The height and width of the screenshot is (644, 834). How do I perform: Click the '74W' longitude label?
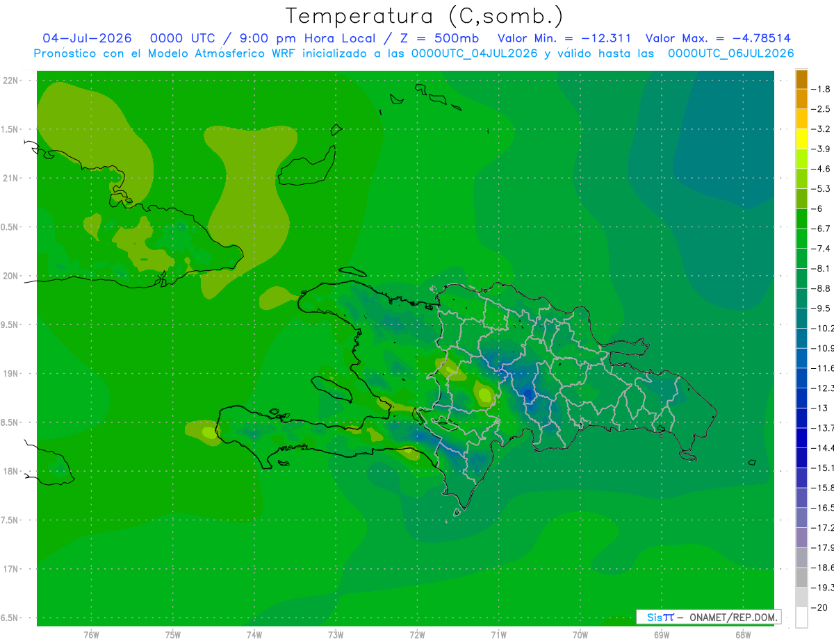click(x=254, y=635)
